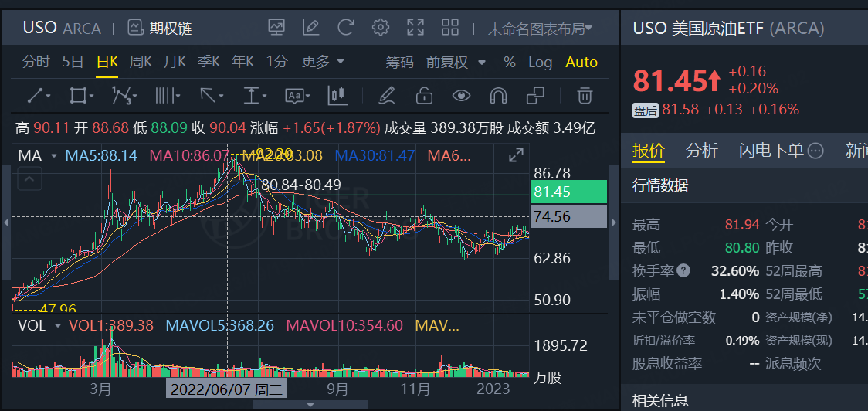The height and width of the screenshot is (411, 868).
Task: Click the 换手率 help question icon
Action: [683, 271]
